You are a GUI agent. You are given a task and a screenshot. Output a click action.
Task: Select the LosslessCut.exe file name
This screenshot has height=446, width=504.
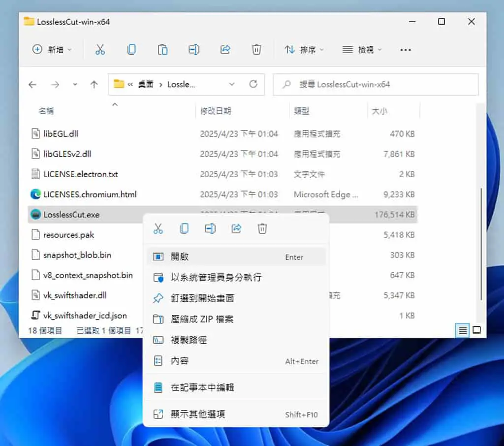[x=71, y=215]
